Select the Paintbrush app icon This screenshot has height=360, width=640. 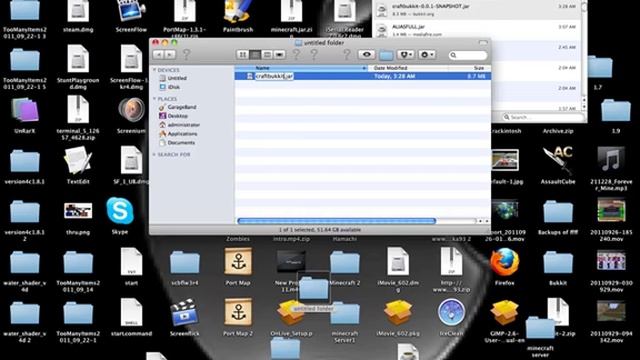coord(238,11)
